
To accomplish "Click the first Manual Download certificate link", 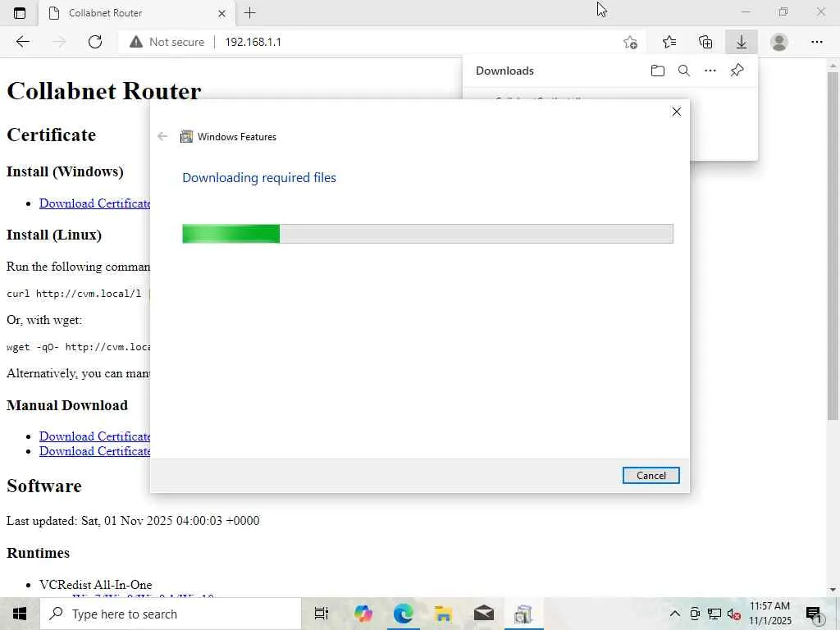I will (x=95, y=436).
